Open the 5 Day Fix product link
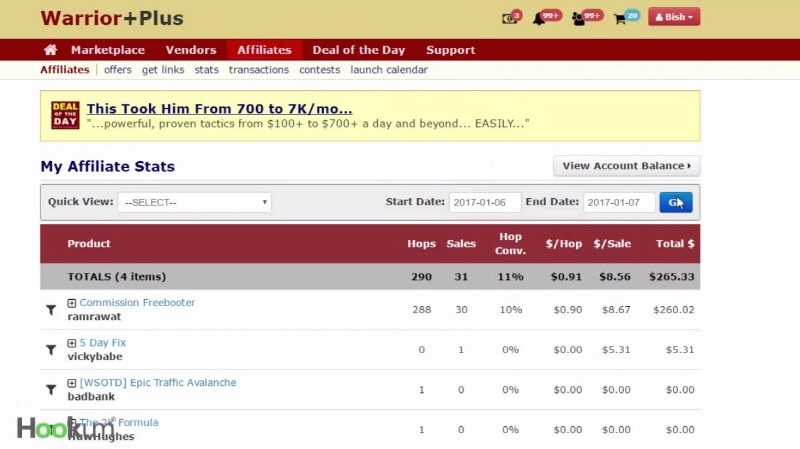 pyautogui.click(x=103, y=342)
